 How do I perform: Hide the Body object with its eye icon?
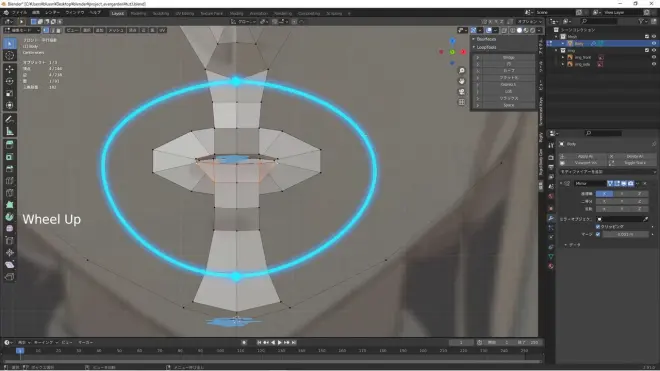click(654, 43)
